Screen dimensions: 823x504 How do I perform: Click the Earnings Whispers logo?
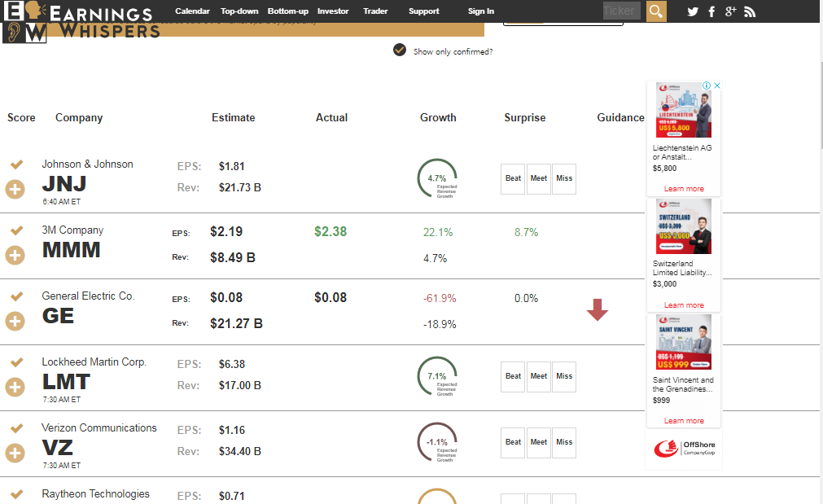[x=81, y=22]
